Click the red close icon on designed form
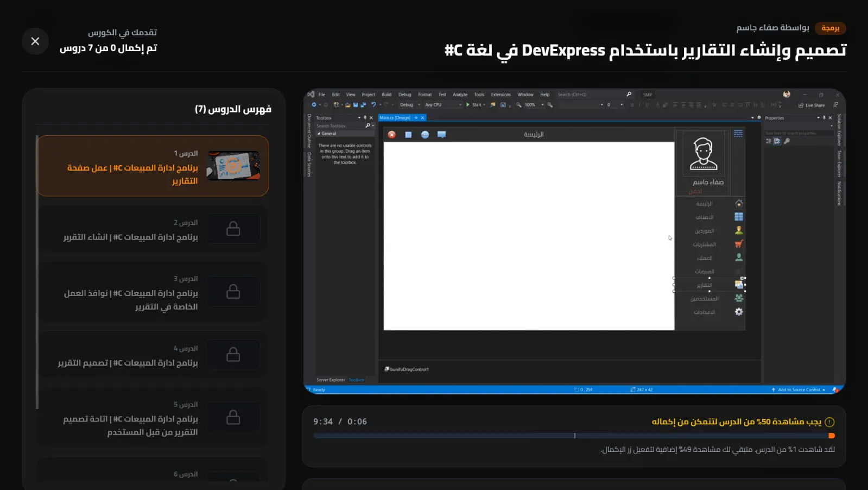 tap(392, 135)
